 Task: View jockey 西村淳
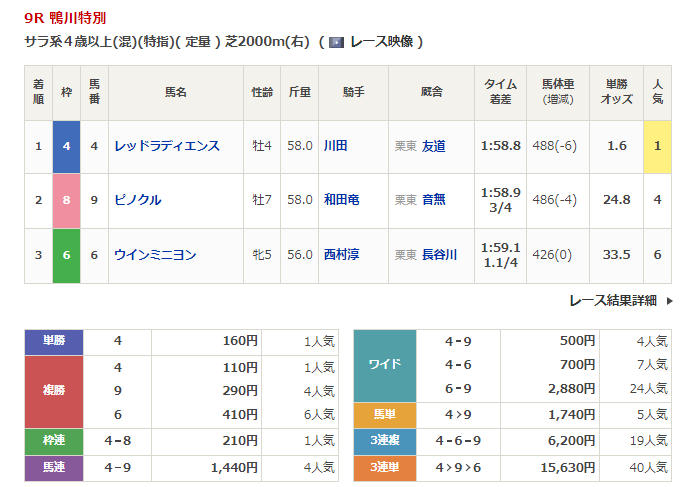coord(341,255)
